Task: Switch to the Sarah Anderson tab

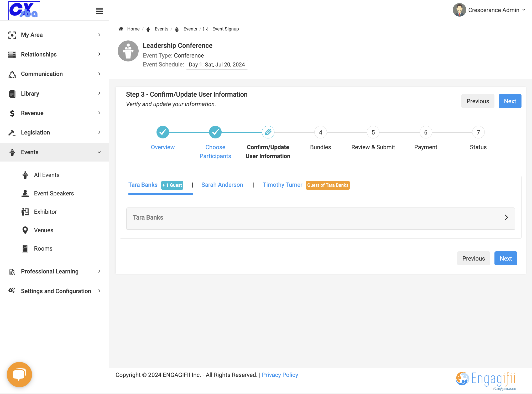Action: coord(222,185)
